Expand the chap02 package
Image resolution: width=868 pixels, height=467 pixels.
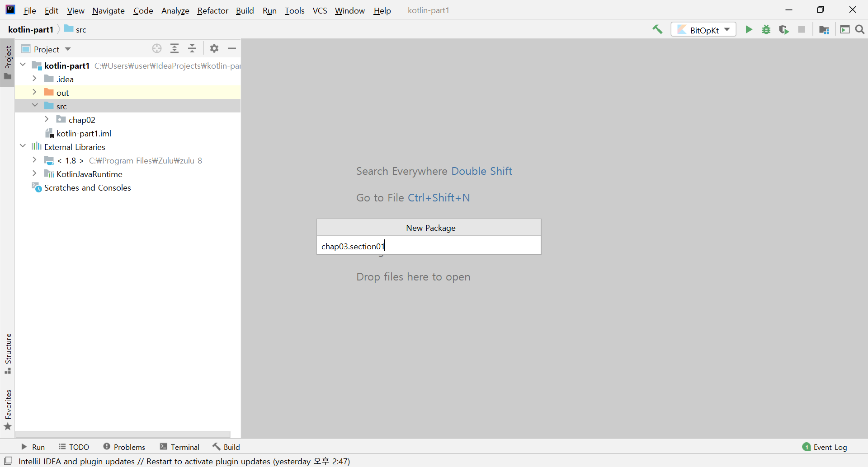[47, 119]
